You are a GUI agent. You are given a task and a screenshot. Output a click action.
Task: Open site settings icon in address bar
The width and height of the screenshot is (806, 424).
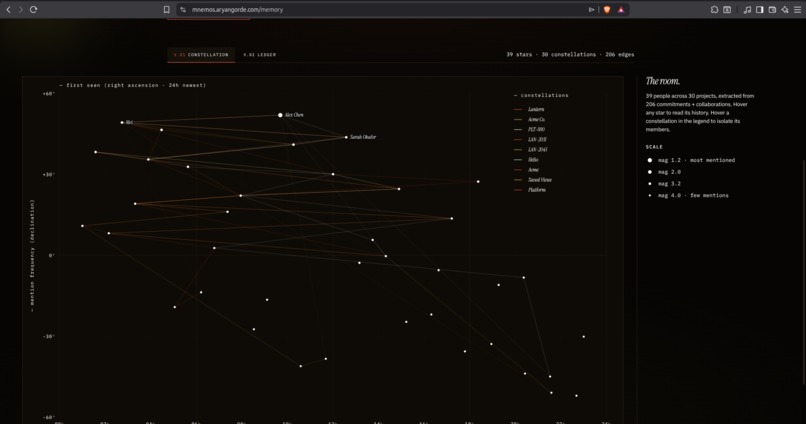click(x=183, y=9)
